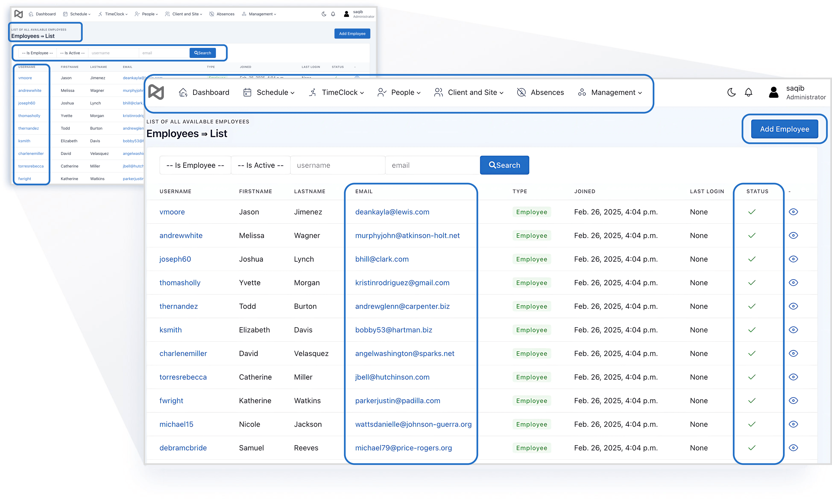View details eye icon for thernandez

click(x=793, y=306)
